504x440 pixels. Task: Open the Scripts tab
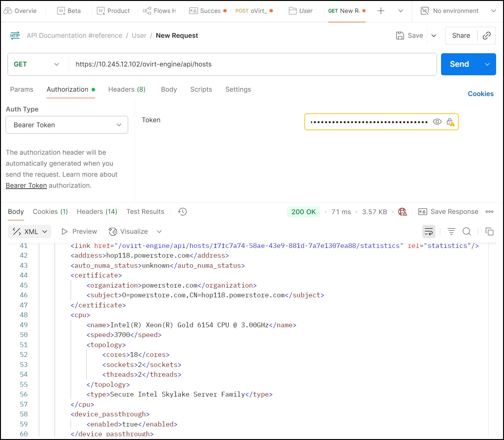point(201,89)
